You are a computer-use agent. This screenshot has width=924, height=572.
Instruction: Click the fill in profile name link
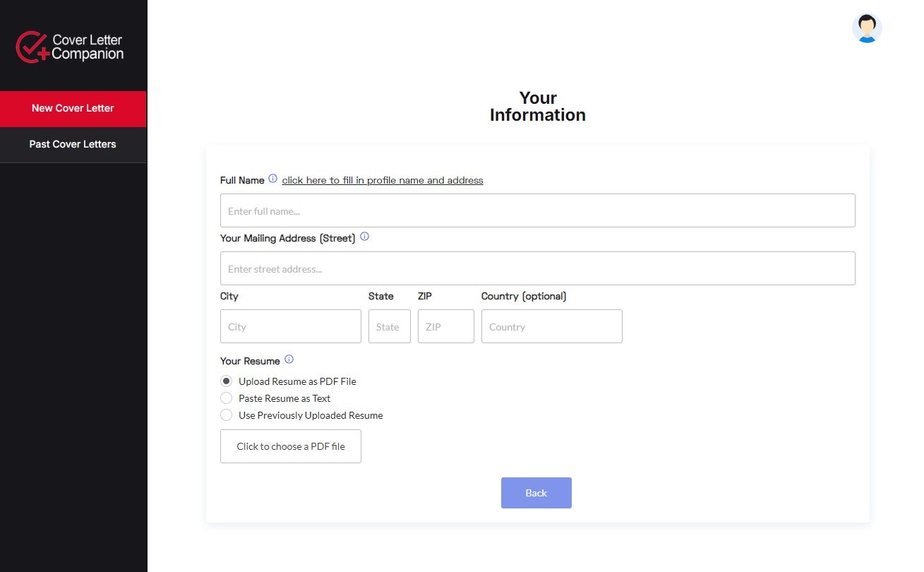pos(383,180)
